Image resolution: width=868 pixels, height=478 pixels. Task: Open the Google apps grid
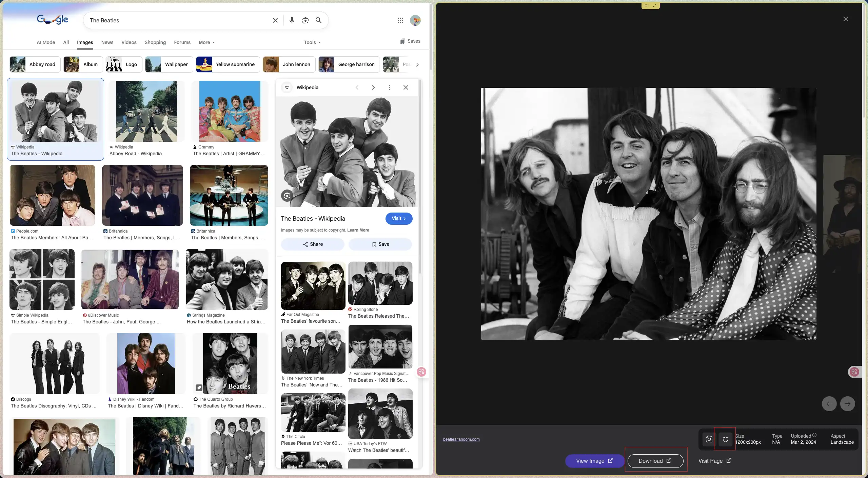tap(400, 20)
